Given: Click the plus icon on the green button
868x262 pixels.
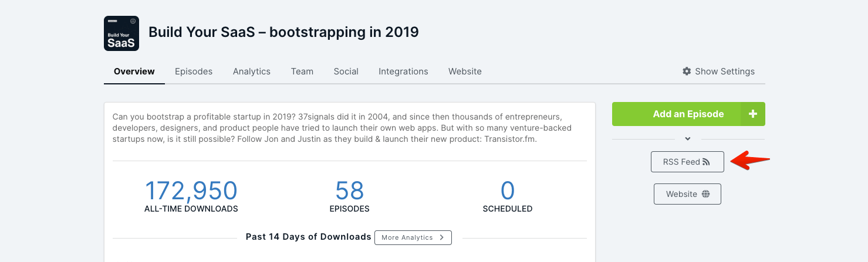Looking at the screenshot, I should click(753, 114).
